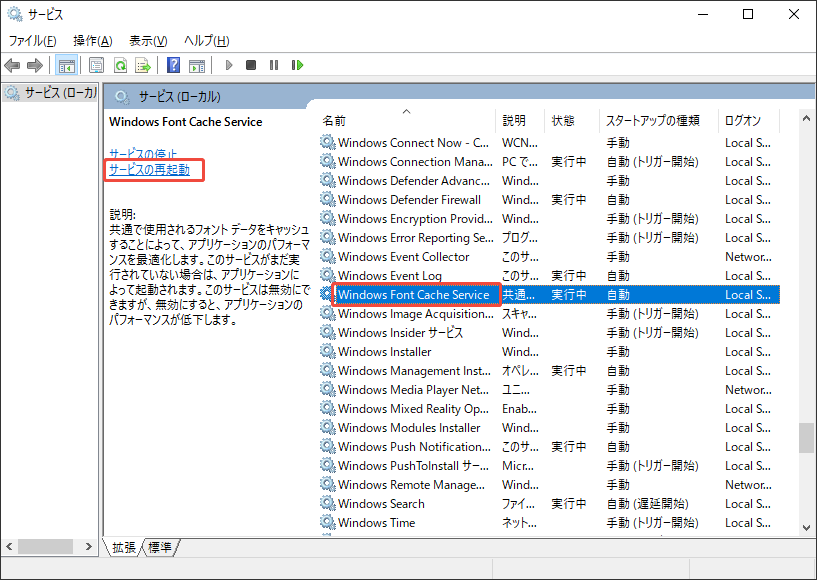Toggle the show/hide console tree icon

coord(67,65)
